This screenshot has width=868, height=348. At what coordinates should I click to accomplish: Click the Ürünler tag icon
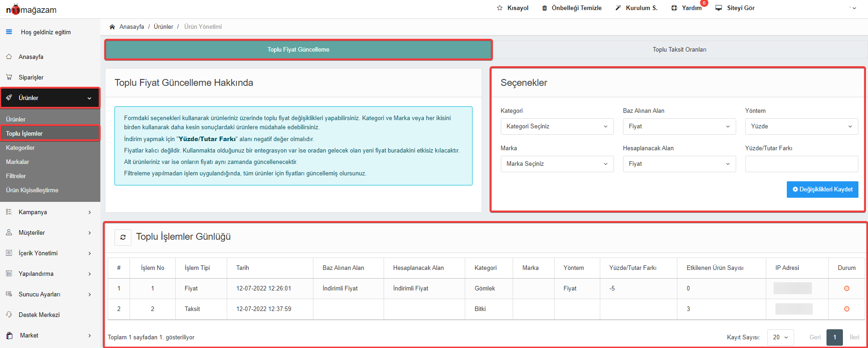point(9,98)
